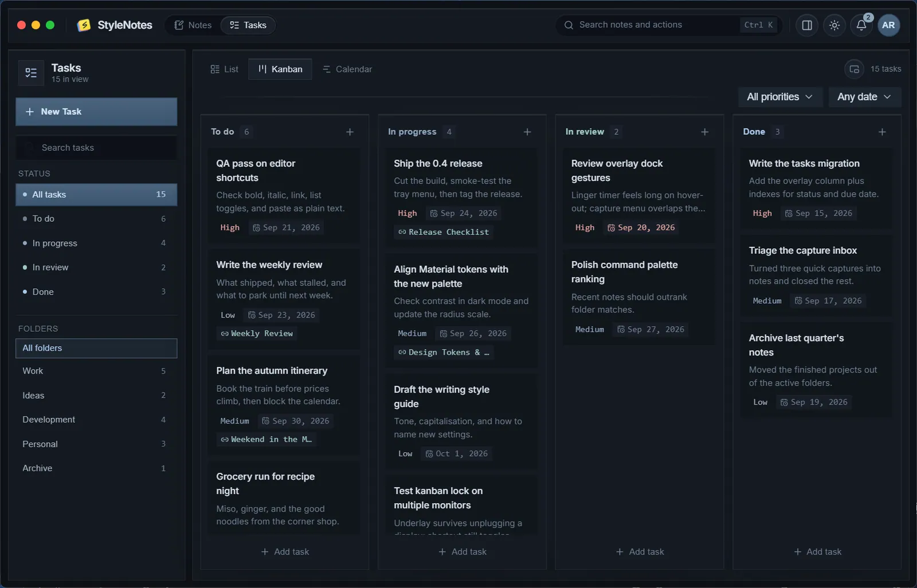The height and width of the screenshot is (588, 917).
Task: Switch to the Notes tab
Action: coord(193,25)
